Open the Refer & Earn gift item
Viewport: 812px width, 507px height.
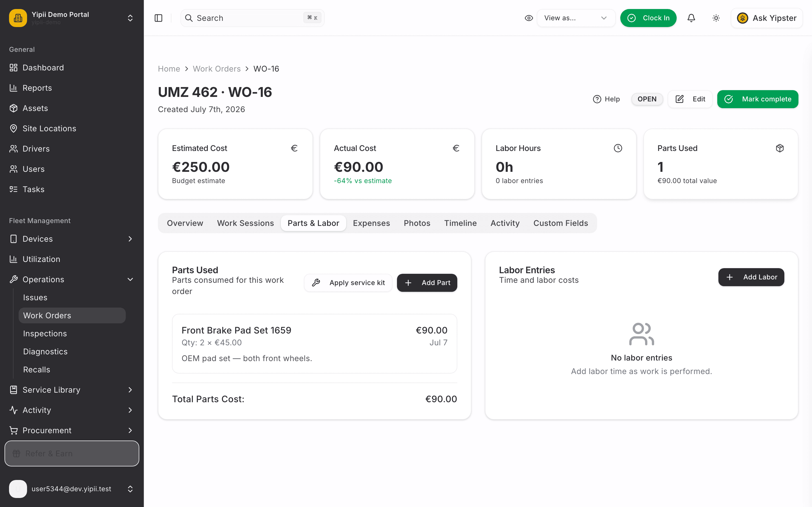point(72,453)
